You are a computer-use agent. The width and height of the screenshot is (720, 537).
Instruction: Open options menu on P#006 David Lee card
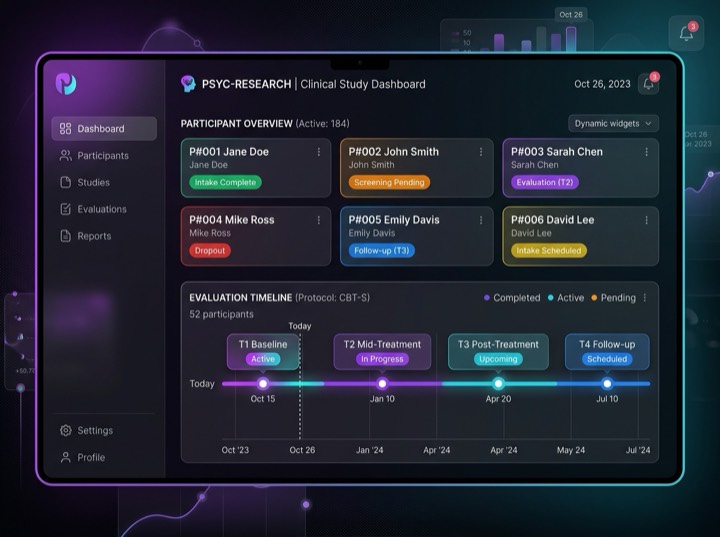(647, 220)
